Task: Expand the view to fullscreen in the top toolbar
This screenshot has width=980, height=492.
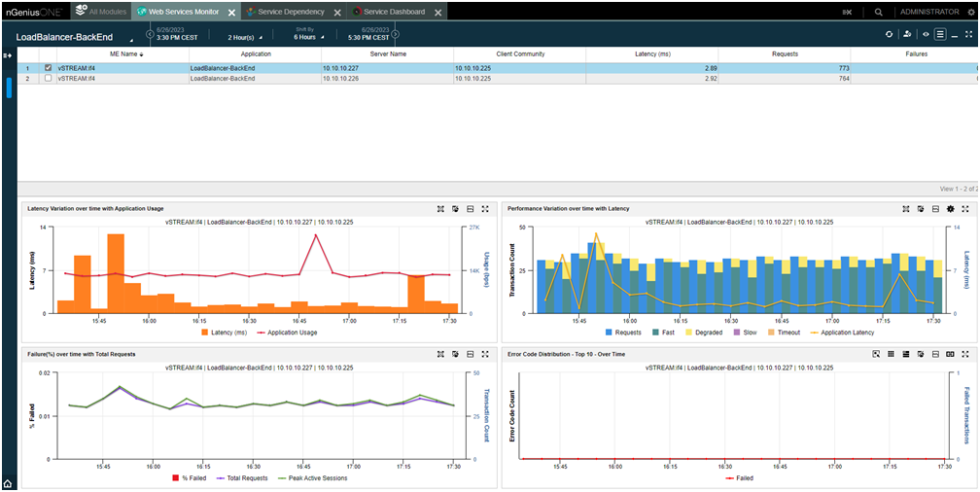Action: (x=968, y=35)
